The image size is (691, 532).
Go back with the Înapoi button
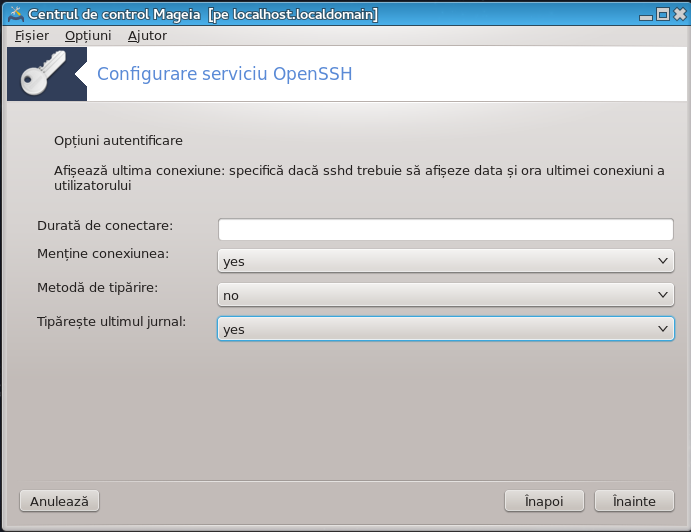[544, 501]
